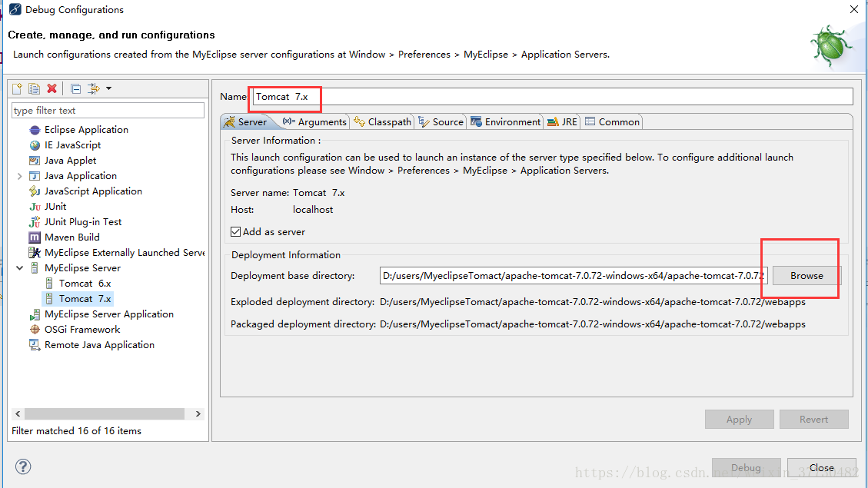The height and width of the screenshot is (488, 868).
Task: Click the MyEclipse Server icon
Action: [35, 268]
